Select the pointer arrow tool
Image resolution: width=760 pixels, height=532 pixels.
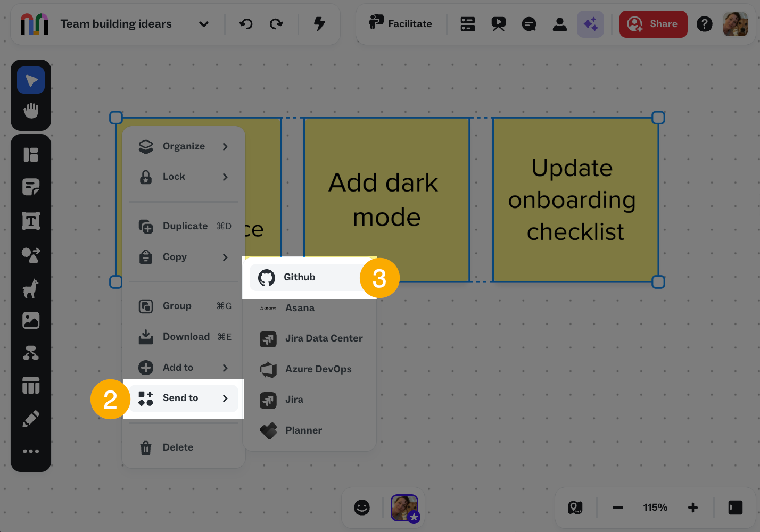31,80
